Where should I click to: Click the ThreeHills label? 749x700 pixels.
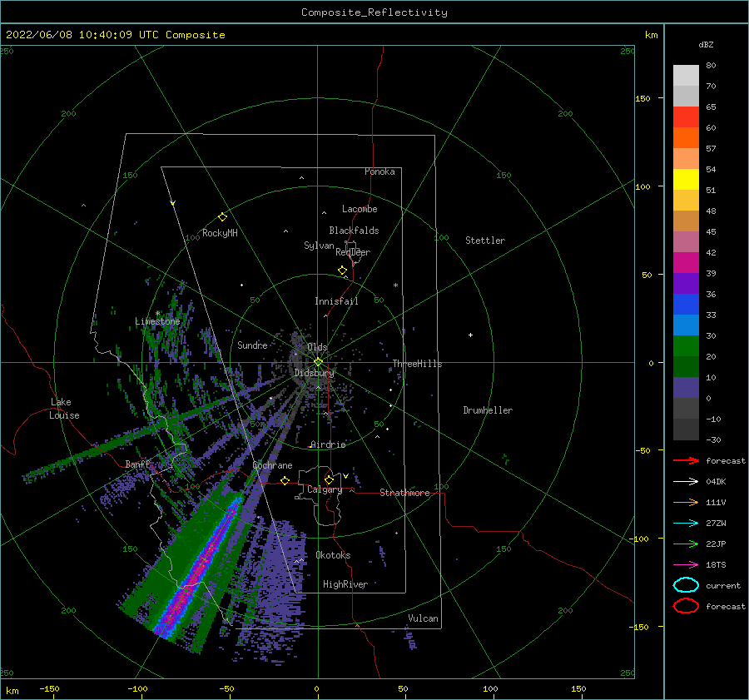(418, 364)
